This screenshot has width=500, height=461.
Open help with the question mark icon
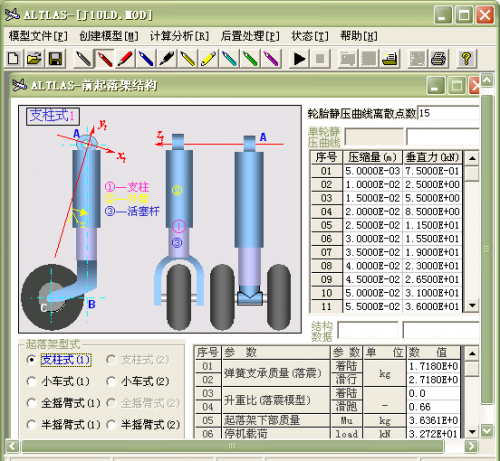pyautogui.click(x=466, y=59)
